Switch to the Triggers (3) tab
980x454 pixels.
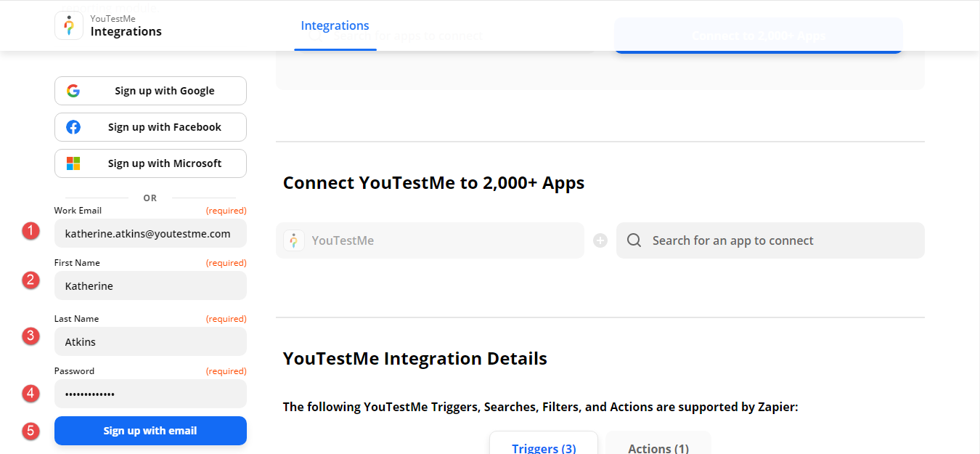coord(544,447)
